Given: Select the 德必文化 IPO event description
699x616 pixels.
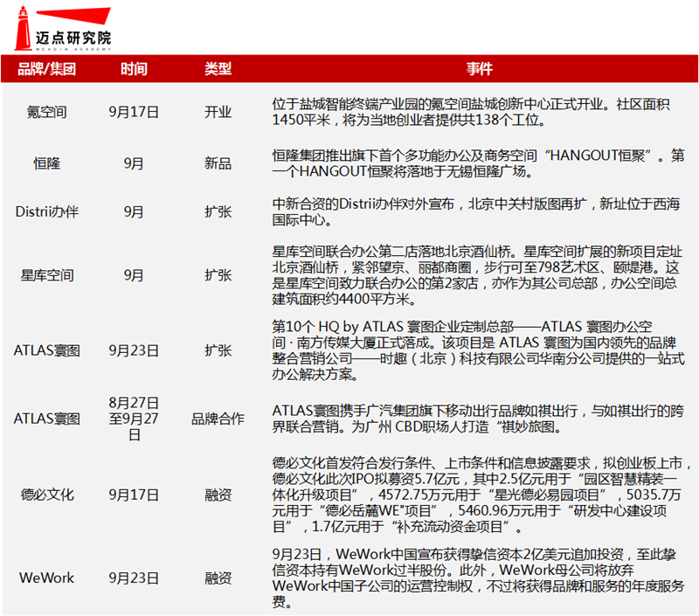Looking at the screenshot, I should click(479, 495).
